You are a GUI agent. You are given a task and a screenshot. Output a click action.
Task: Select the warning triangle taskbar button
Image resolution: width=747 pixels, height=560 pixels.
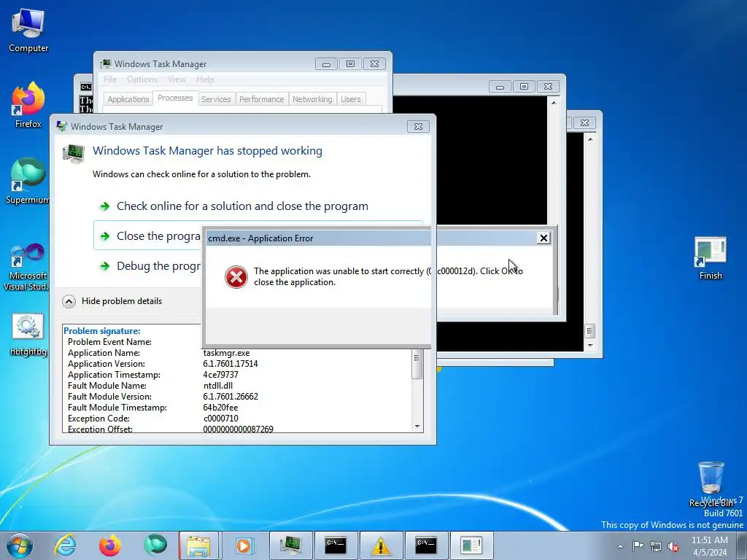tap(381, 545)
